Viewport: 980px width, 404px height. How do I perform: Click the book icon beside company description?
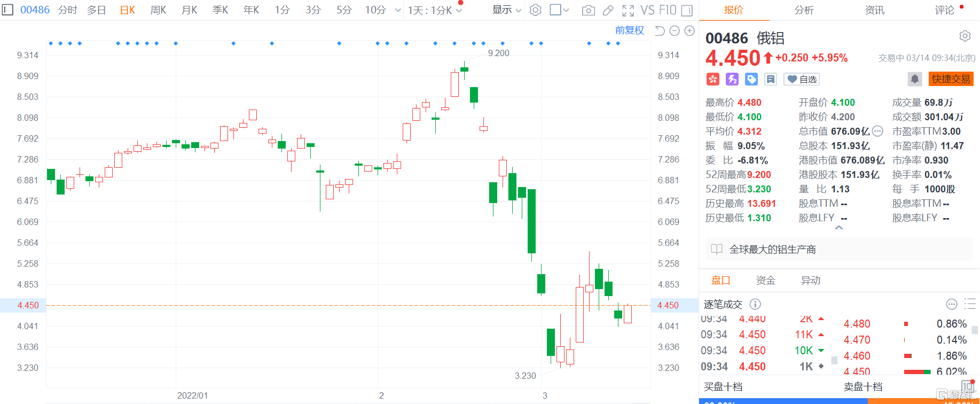[717, 249]
